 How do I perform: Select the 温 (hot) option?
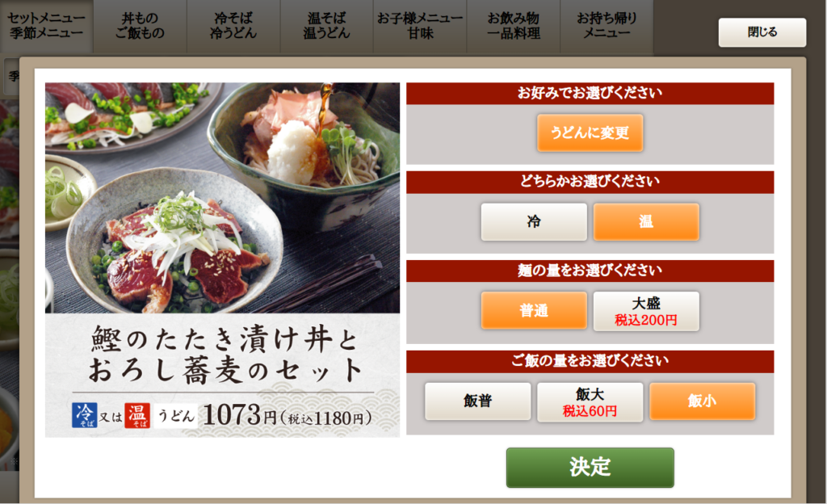[646, 222]
